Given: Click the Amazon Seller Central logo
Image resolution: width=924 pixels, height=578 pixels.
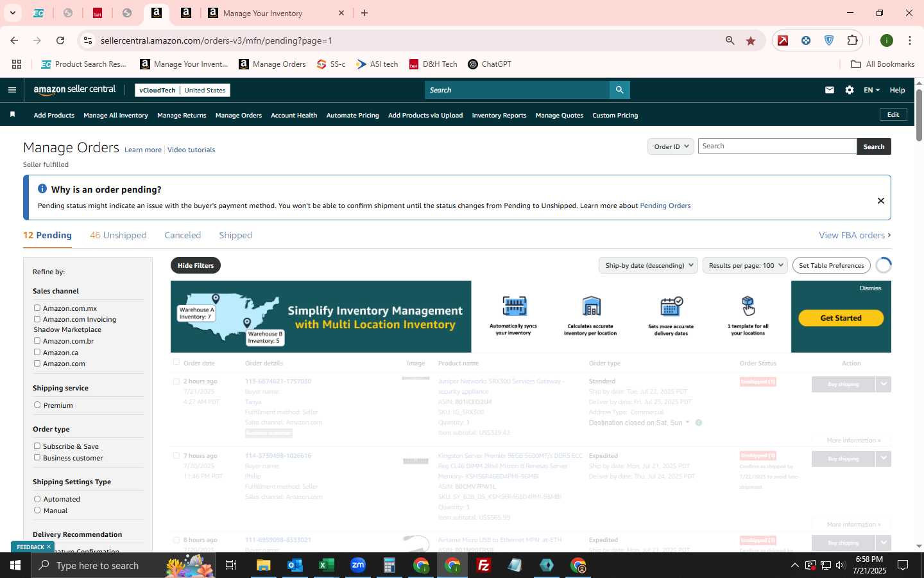Looking at the screenshot, I should tap(74, 90).
